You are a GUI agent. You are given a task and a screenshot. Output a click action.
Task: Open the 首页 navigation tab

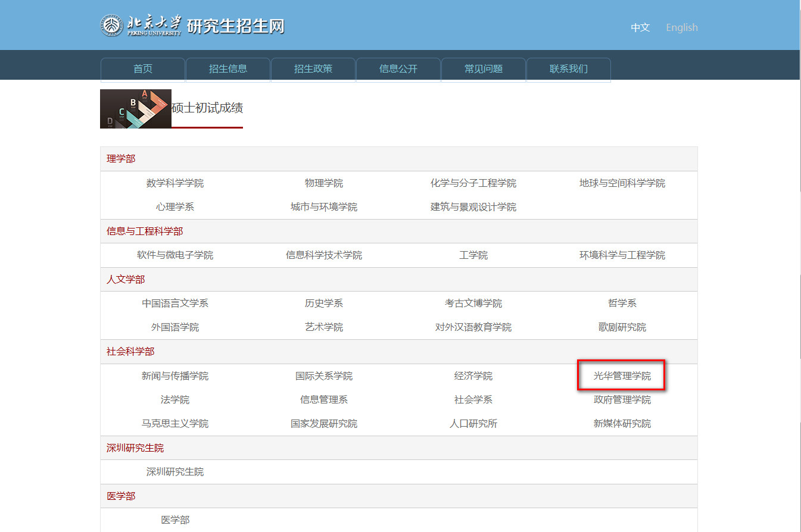click(143, 69)
